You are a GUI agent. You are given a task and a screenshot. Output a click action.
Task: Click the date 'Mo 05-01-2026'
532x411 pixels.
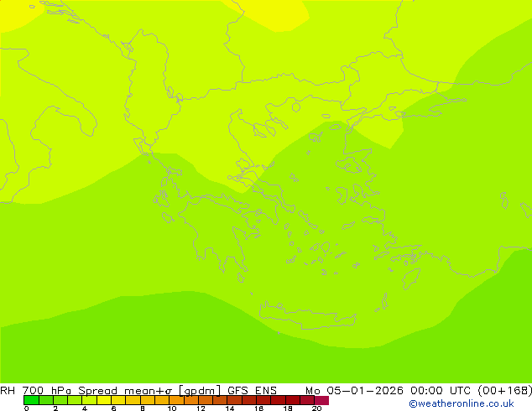click(354, 391)
